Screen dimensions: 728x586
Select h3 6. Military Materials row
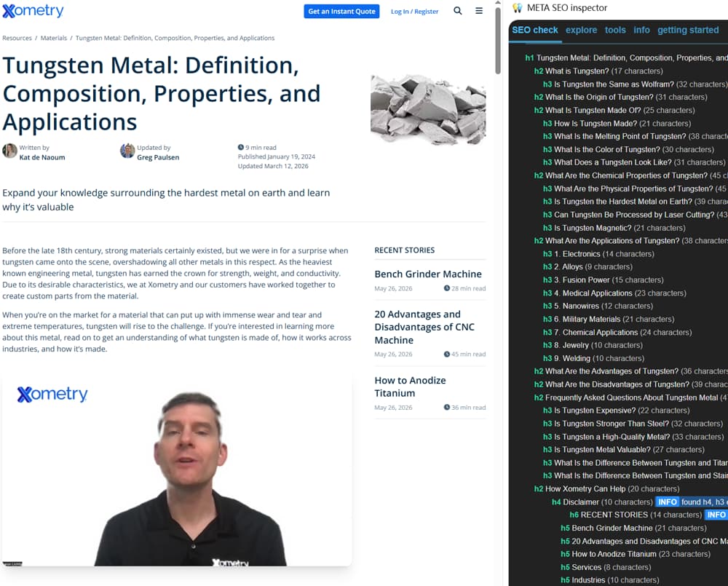pyautogui.click(x=608, y=319)
